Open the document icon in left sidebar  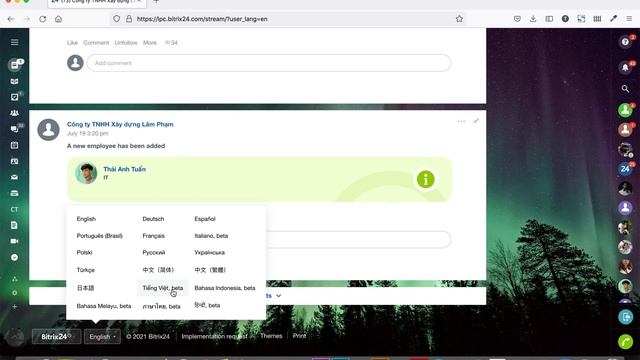[x=15, y=225]
